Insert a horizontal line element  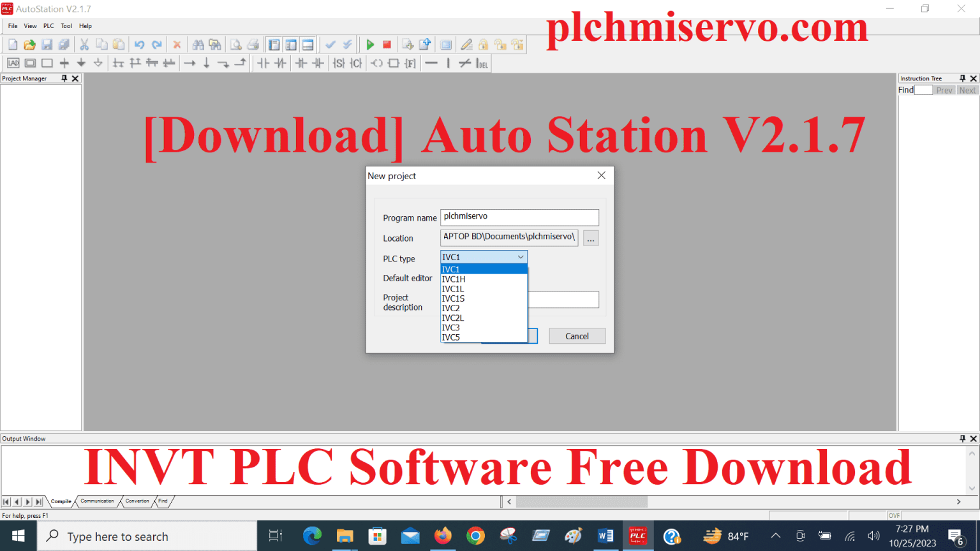[x=432, y=62]
